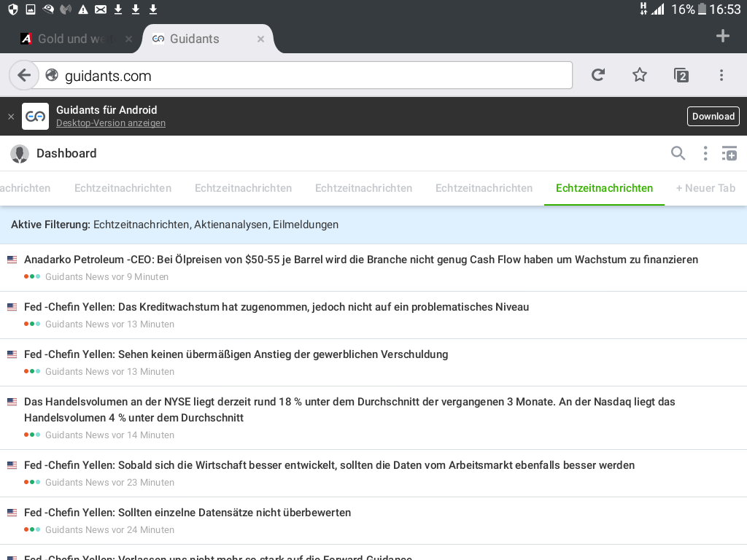Tap the browser back arrow button
The width and height of the screenshot is (747, 560).
24,75
